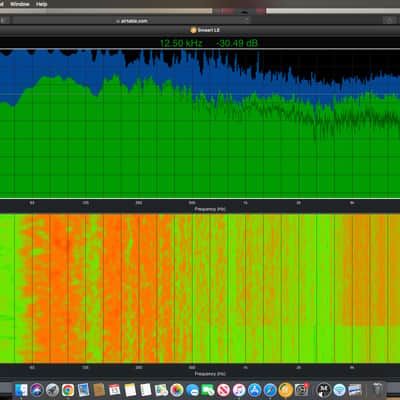Click inside the orange spectrograph display

[200, 288]
